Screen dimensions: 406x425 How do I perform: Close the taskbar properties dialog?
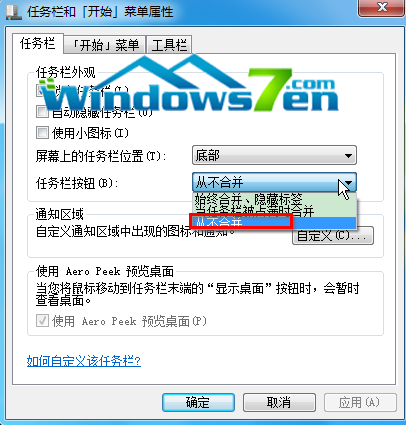pos(382,8)
